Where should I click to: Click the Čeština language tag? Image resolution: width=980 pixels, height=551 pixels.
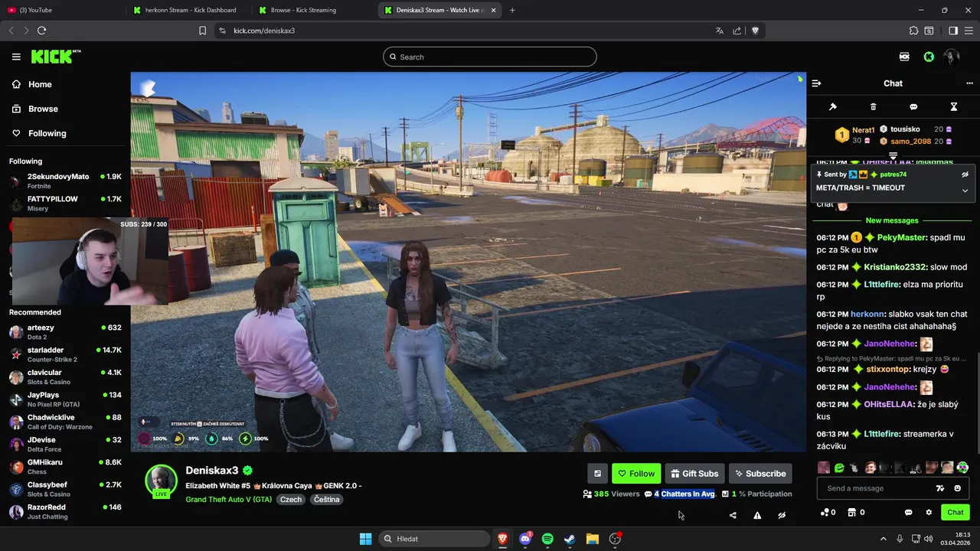[x=327, y=499]
